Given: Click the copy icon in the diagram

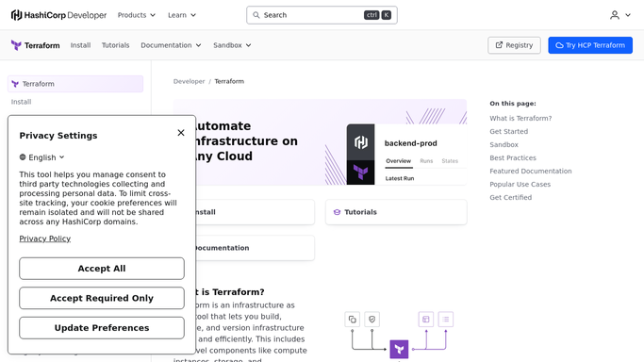Looking at the screenshot, I should click(352, 320).
